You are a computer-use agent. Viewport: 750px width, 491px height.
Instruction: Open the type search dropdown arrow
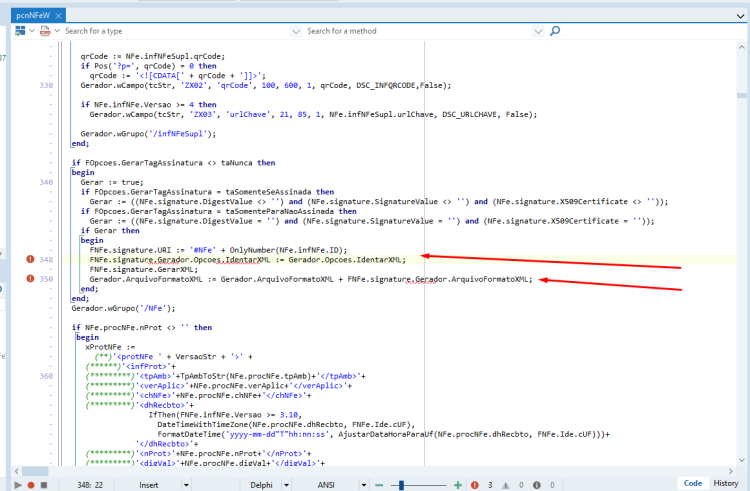tap(296, 32)
